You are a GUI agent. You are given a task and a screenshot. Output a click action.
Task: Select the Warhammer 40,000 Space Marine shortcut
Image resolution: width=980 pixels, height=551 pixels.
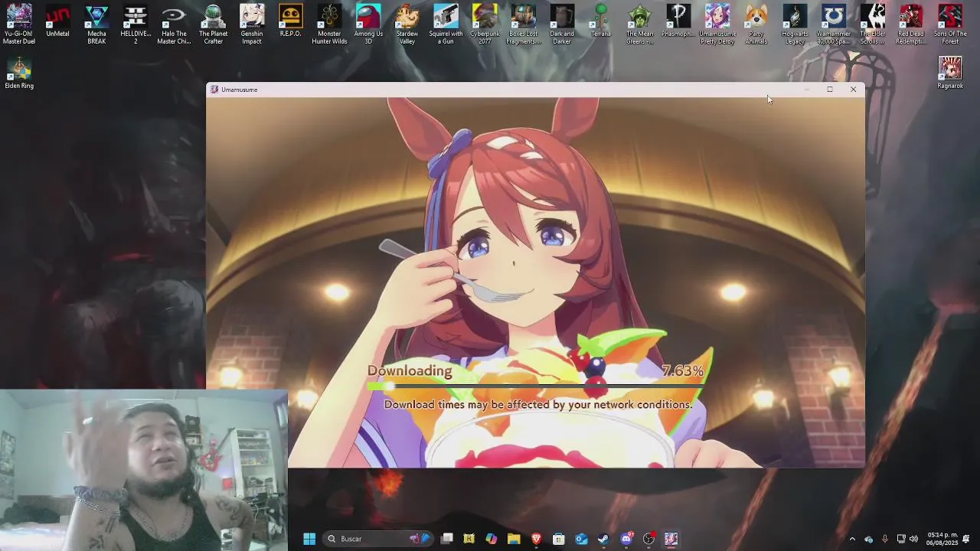coord(834,24)
